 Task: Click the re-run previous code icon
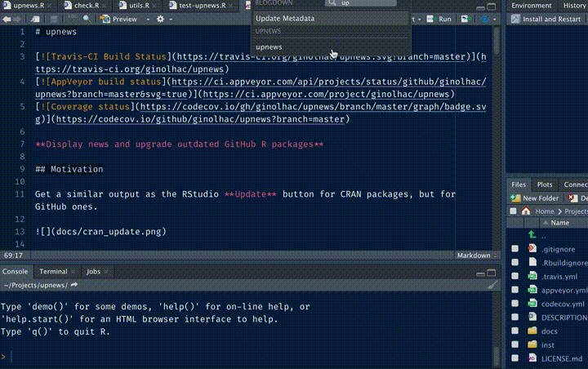[x=465, y=19]
